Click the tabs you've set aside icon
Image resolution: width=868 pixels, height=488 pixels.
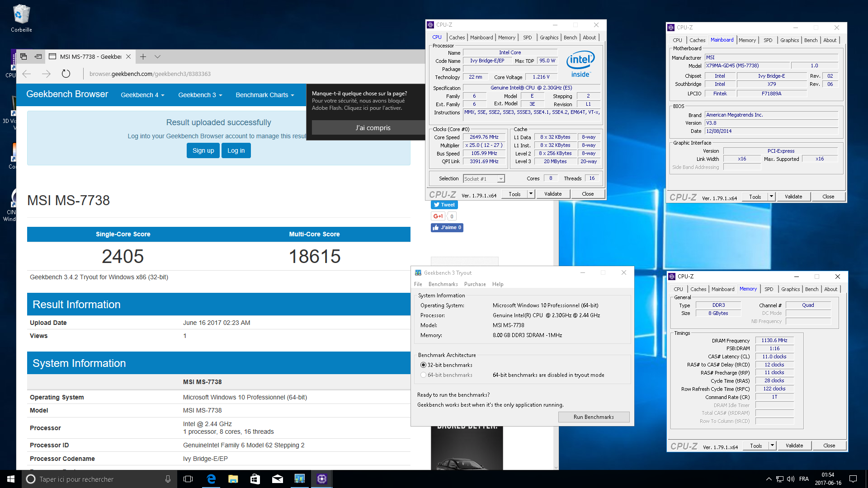pyautogui.click(x=24, y=56)
